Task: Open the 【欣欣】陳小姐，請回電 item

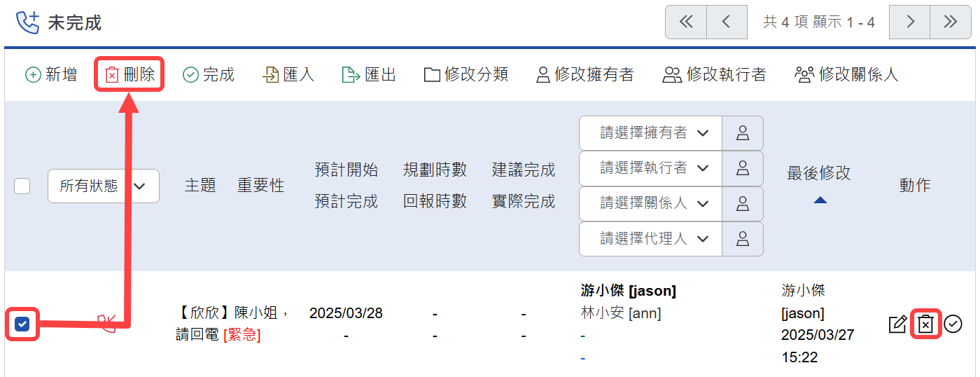Action: point(232,324)
